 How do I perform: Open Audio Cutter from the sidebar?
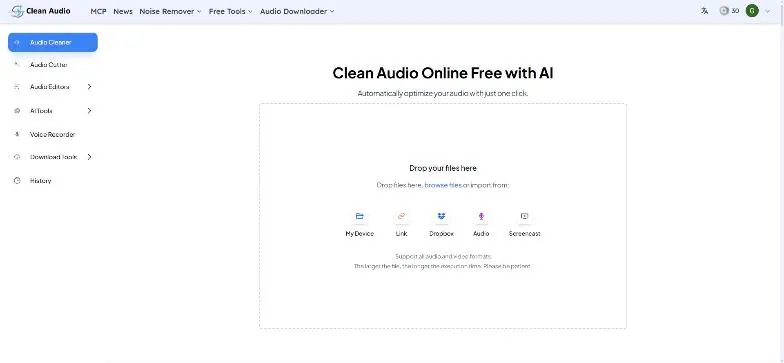click(x=48, y=64)
